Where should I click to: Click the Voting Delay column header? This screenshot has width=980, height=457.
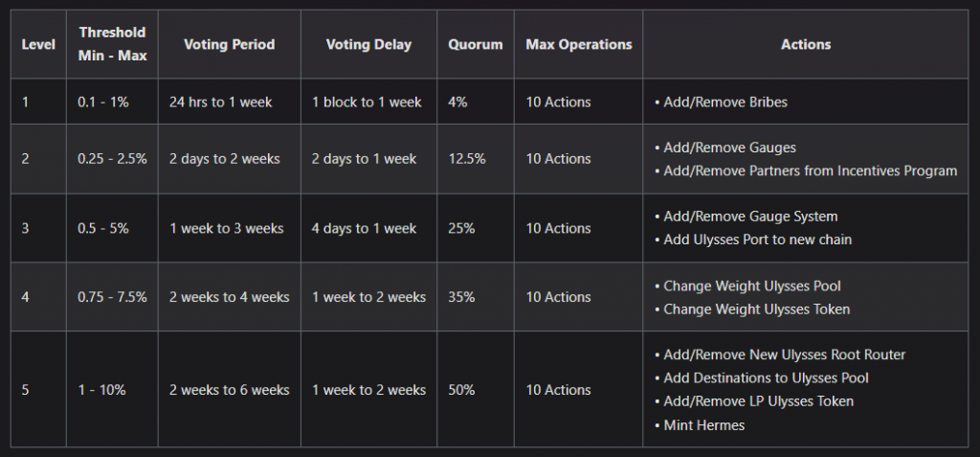coord(368,44)
